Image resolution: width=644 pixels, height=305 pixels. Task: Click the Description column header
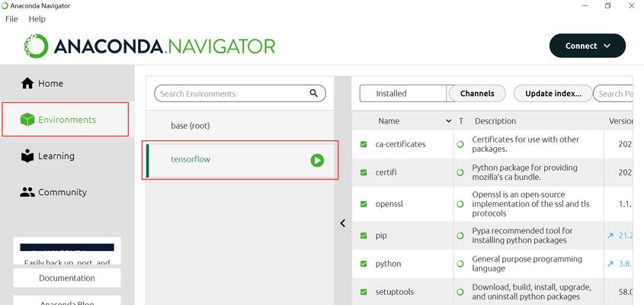pyautogui.click(x=495, y=120)
